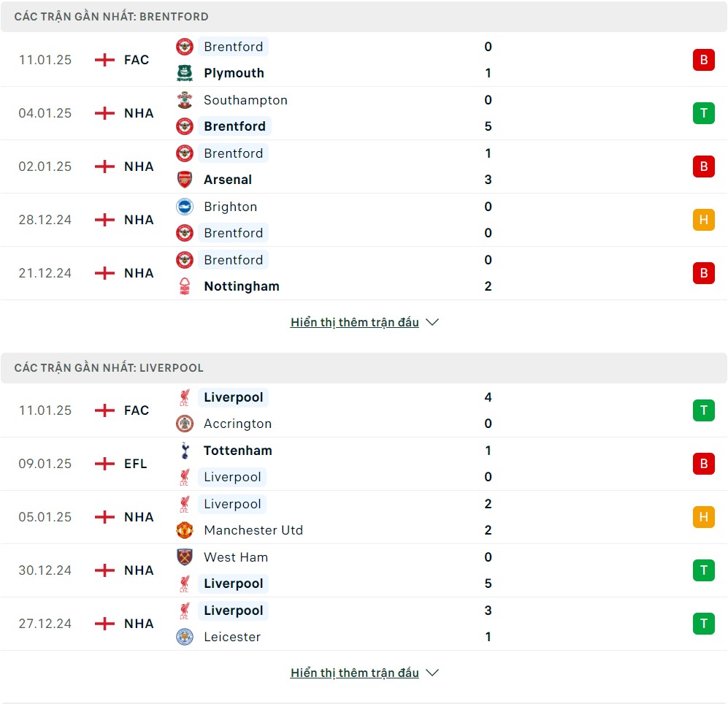Expand more Liverpool matches chevron
The width and height of the screenshot is (728, 704).
(x=432, y=673)
